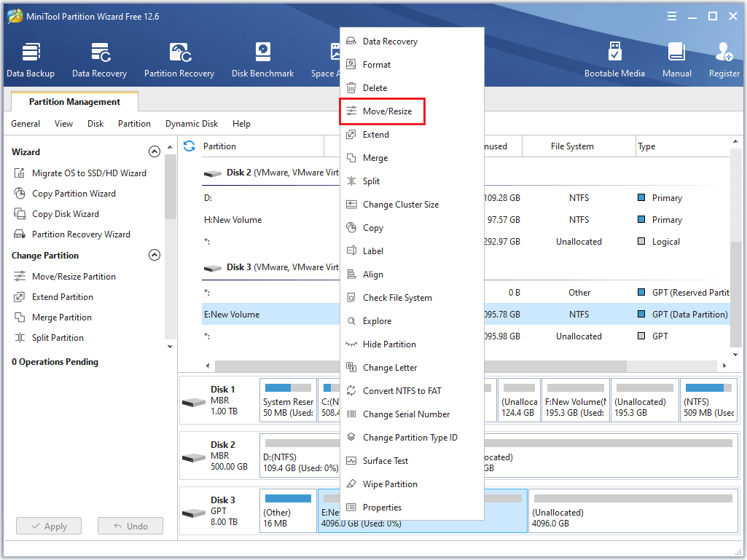Click the Explore magnifier icon

351,321
